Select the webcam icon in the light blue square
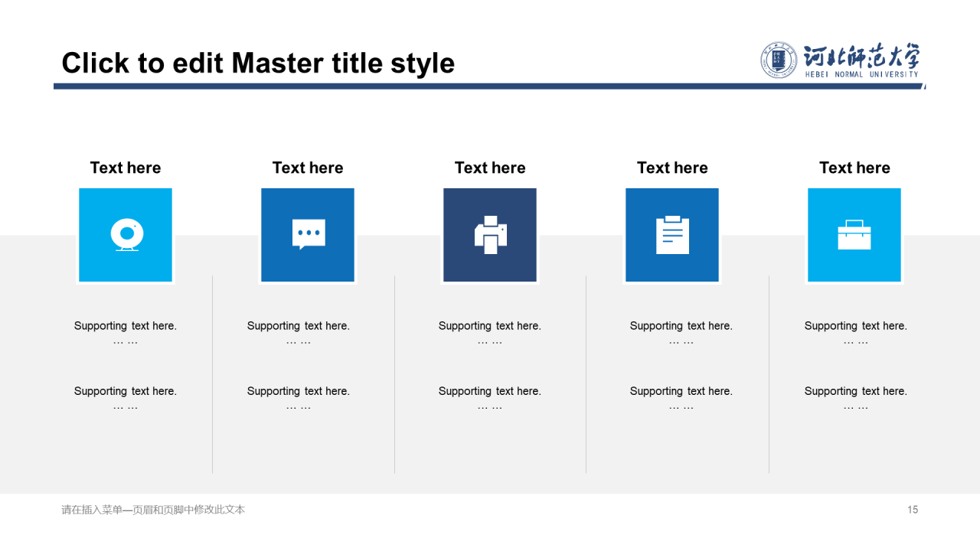980x551 pixels. pos(126,235)
